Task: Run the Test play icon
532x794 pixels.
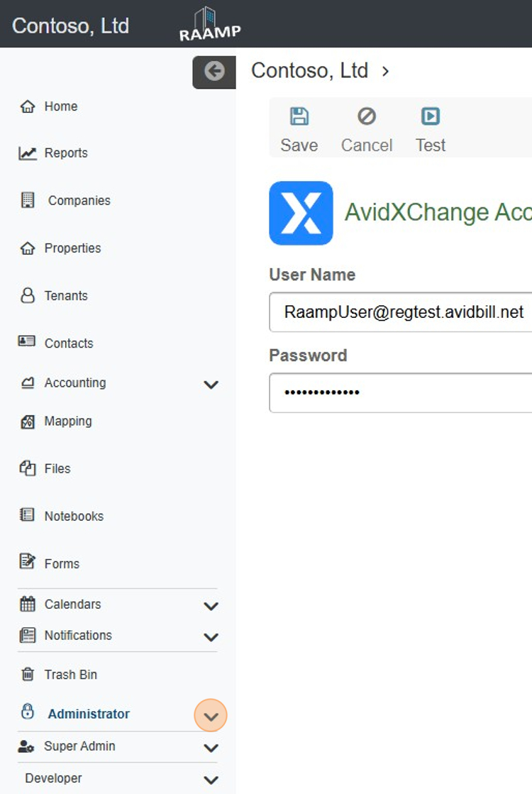Action: tap(431, 116)
